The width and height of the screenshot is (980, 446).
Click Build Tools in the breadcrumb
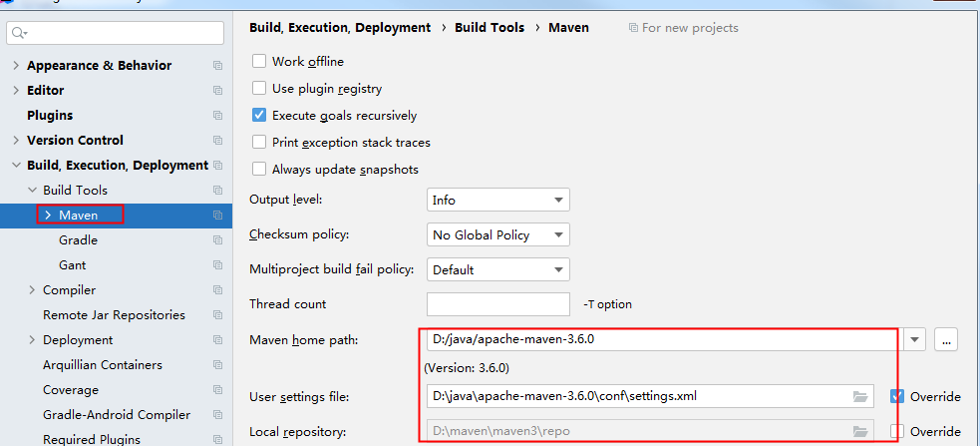[490, 28]
